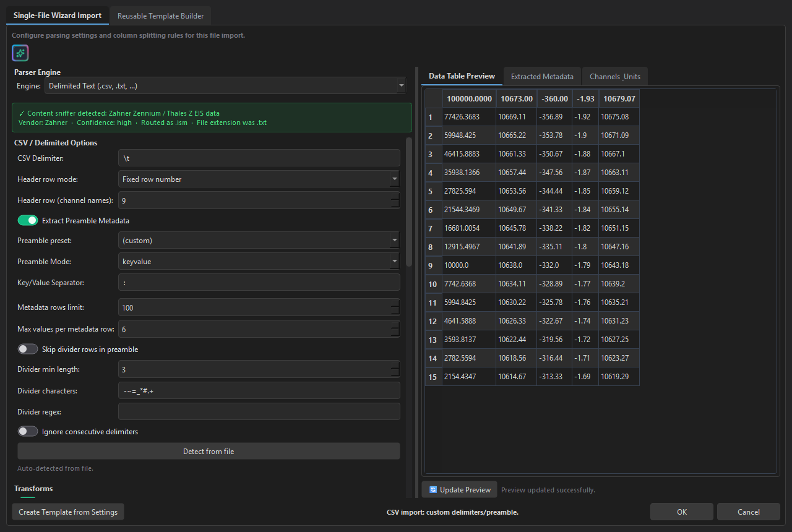The image size is (792, 532).
Task: Click Create Template from Settings
Action: [68, 512]
